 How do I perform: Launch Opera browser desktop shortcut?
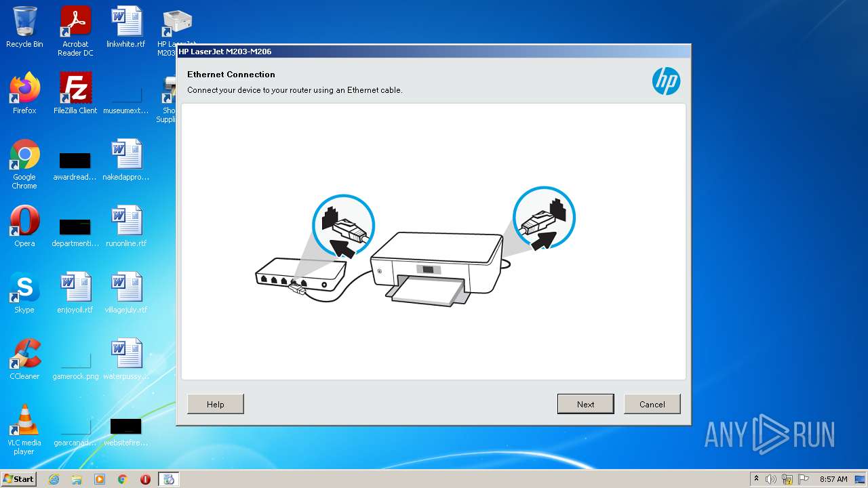[24, 226]
